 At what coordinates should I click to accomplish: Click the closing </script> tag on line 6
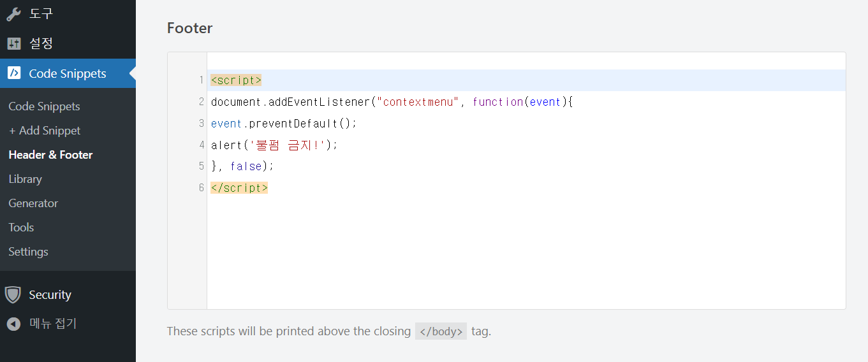tap(239, 188)
